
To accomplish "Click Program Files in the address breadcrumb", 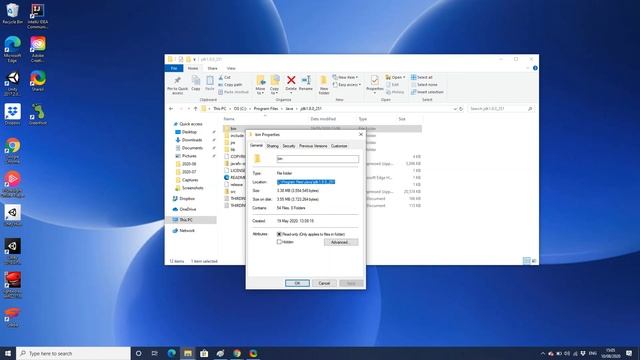I will click(x=266, y=109).
